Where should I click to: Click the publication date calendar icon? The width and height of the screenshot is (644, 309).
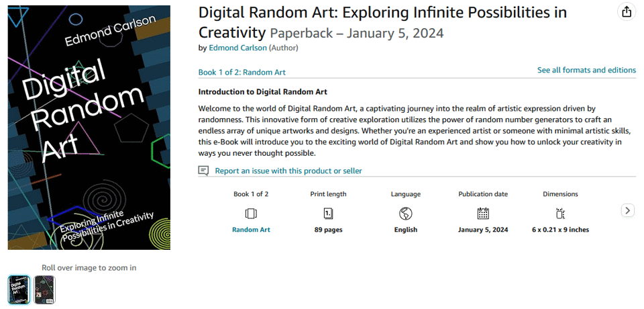click(x=483, y=214)
